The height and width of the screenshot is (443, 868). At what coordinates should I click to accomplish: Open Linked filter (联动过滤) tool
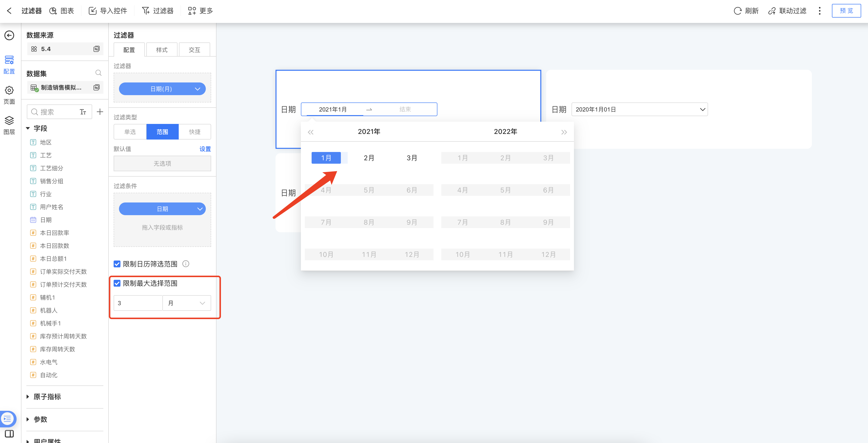coord(787,11)
